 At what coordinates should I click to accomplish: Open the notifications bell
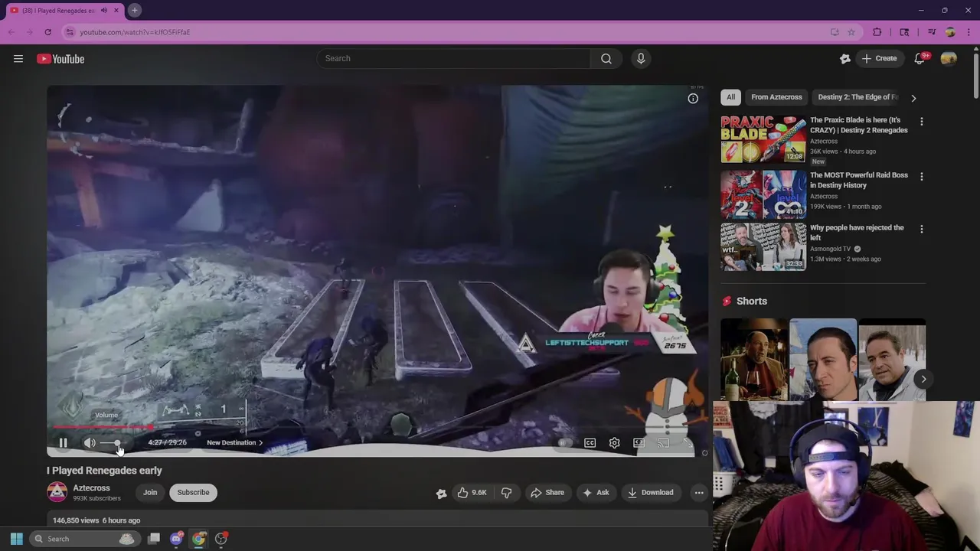[920, 59]
